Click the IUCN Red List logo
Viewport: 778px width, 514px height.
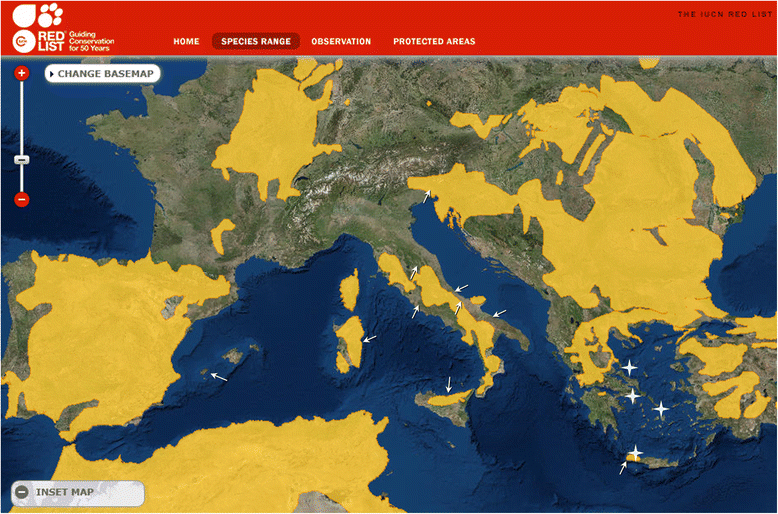pos(39,28)
